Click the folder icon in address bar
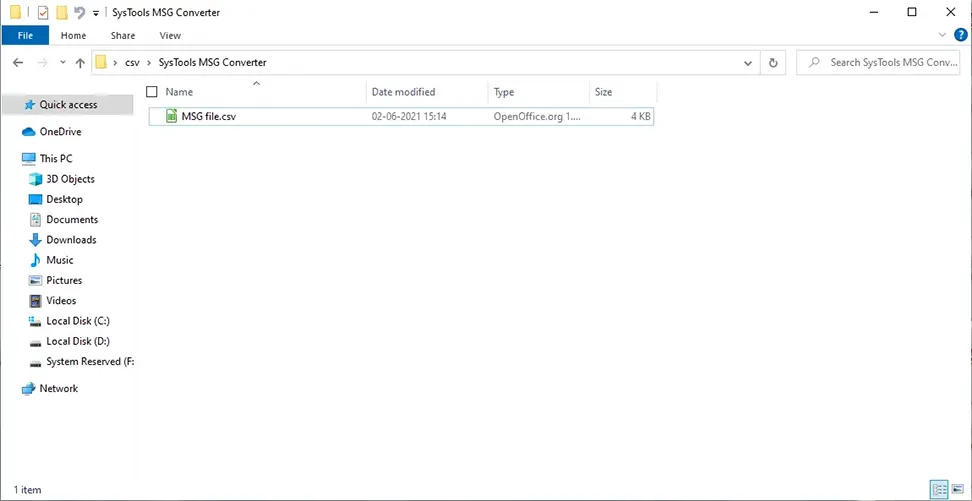The height and width of the screenshot is (501, 972). coord(101,63)
